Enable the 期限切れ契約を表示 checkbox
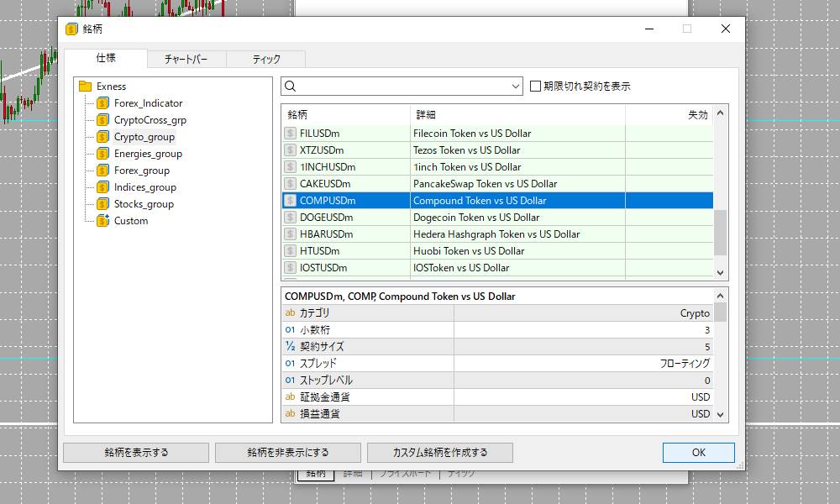This screenshot has width=840, height=504. pyautogui.click(x=535, y=85)
